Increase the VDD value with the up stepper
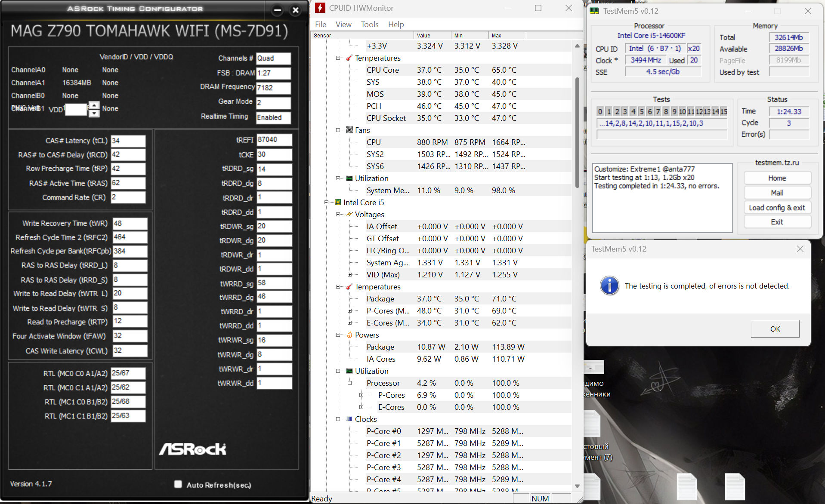 [x=94, y=105]
